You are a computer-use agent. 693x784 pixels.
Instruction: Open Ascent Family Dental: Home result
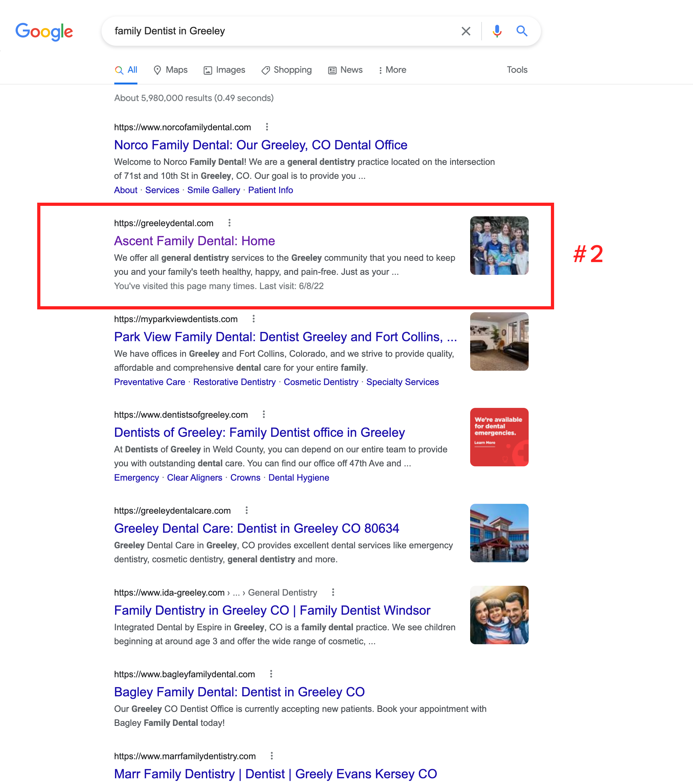click(x=194, y=241)
